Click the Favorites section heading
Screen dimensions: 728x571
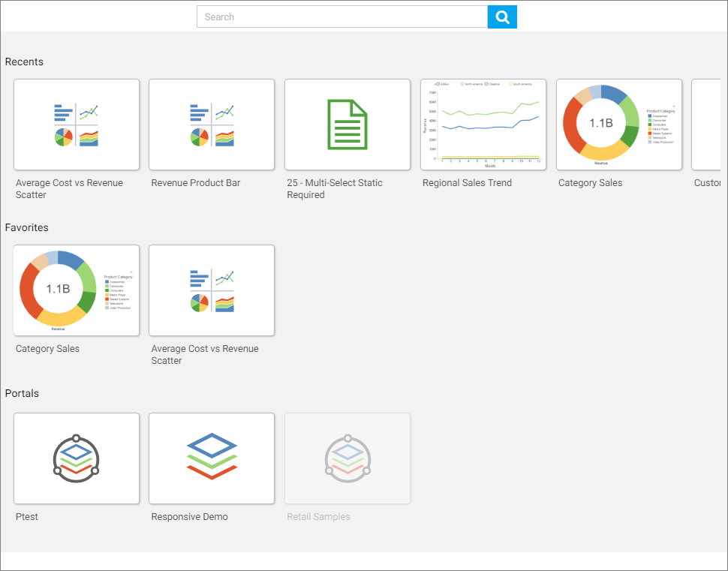[x=26, y=227]
